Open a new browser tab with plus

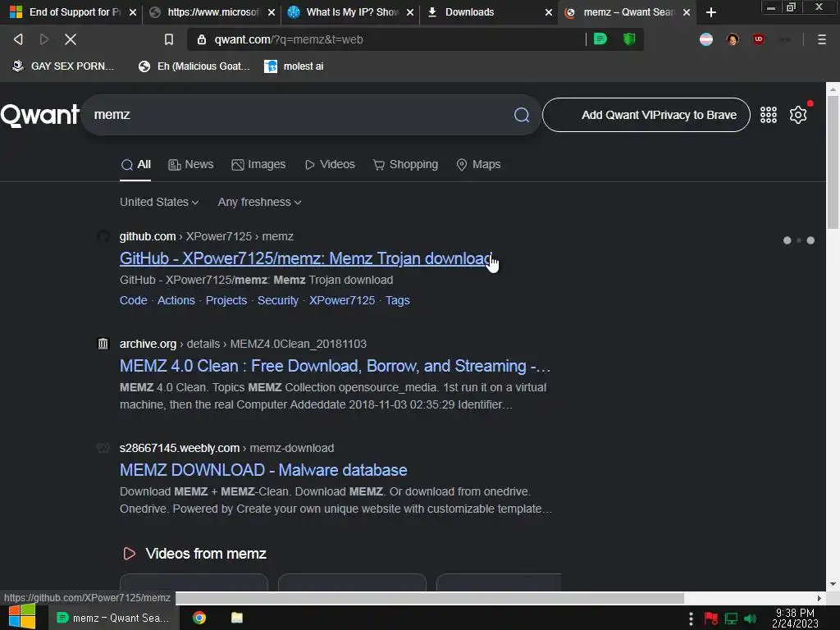[x=711, y=12]
